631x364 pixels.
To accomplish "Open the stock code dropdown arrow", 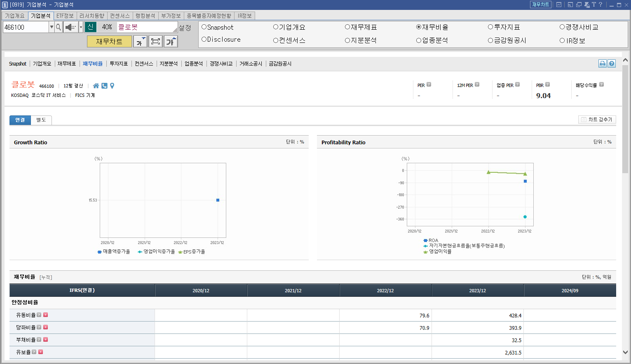I will coord(52,27).
